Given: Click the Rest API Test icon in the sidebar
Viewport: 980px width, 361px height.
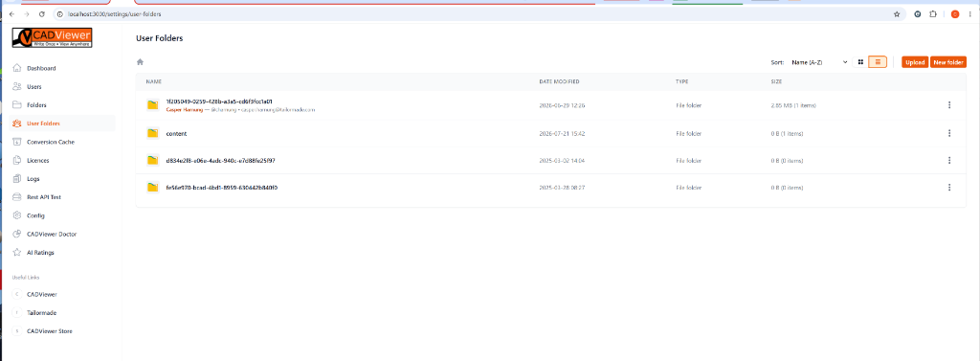Looking at the screenshot, I should tap(17, 197).
